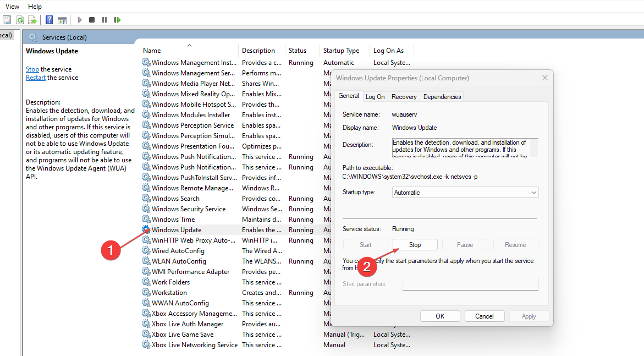Select the gear icon for Windows Mobile Hotspot S...
Image resolution: width=644 pixels, height=356 pixels.
click(x=146, y=105)
